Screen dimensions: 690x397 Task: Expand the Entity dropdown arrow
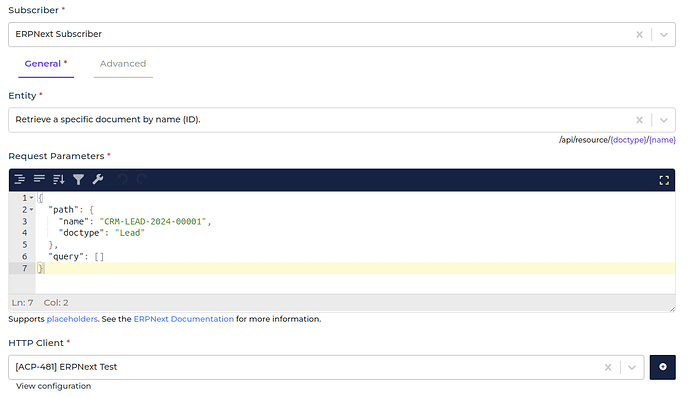664,120
